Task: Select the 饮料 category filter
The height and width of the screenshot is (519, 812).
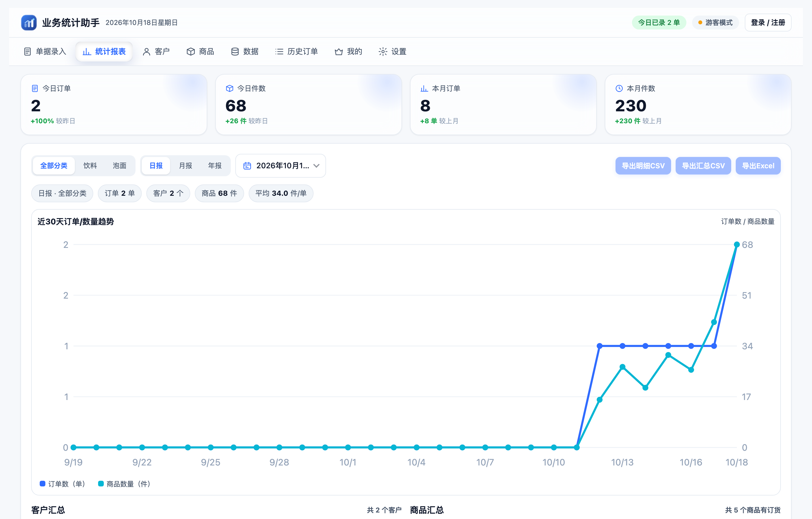Action: coord(90,166)
